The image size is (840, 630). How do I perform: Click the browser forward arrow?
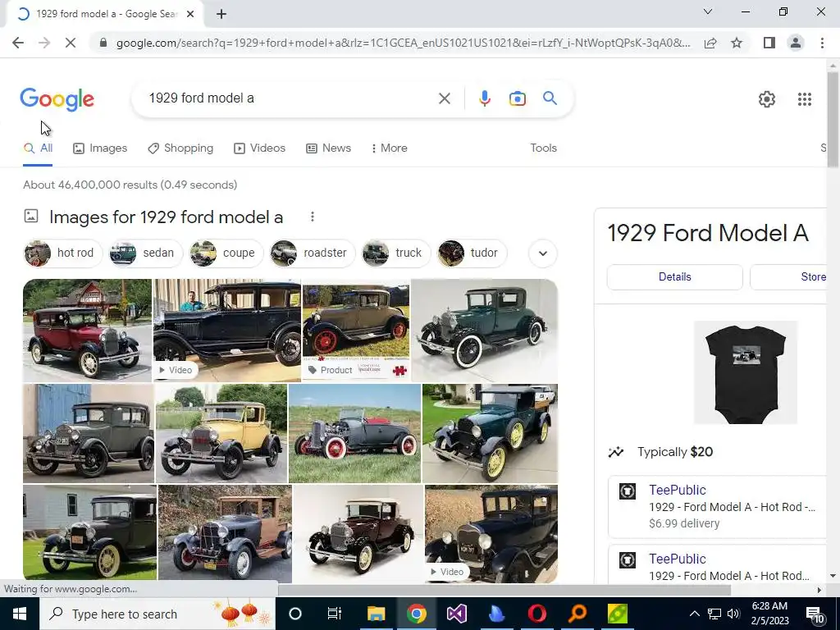[x=44, y=43]
